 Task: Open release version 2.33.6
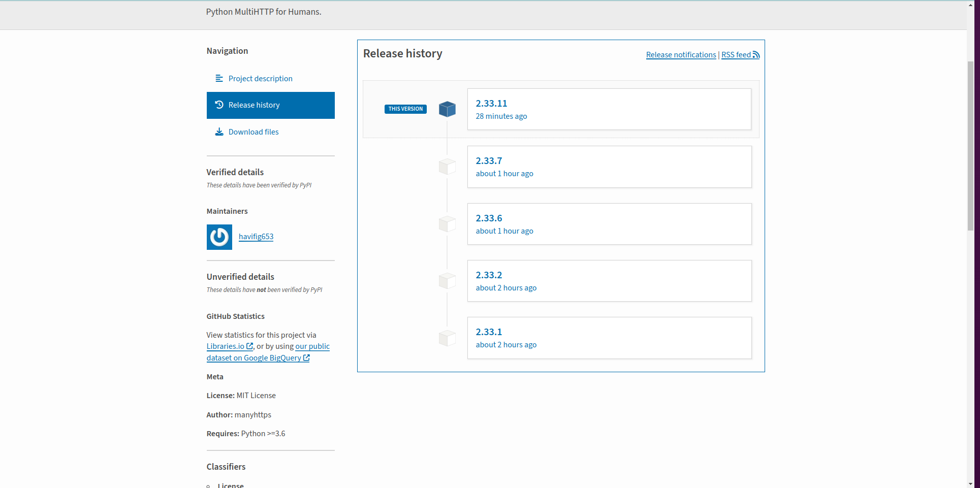(609, 224)
